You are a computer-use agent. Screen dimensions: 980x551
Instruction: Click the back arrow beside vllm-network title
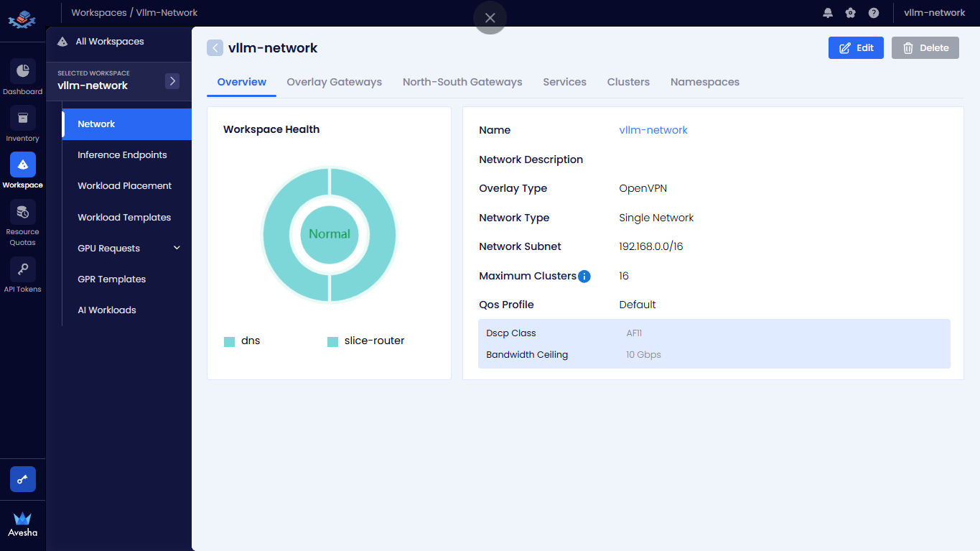(x=215, y=48)
